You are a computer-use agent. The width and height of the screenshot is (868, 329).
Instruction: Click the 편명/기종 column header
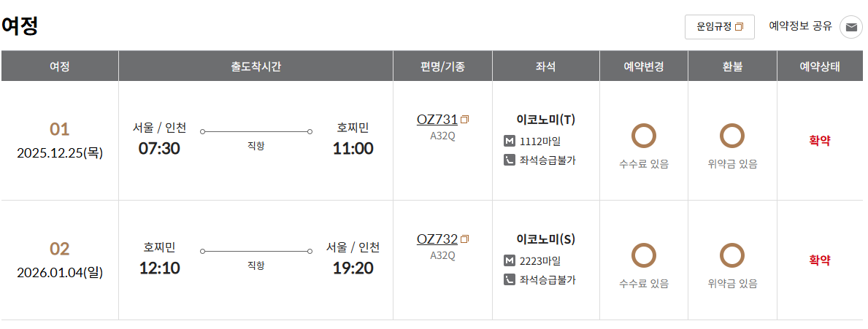pyautogui.click(x=442, y=66)
